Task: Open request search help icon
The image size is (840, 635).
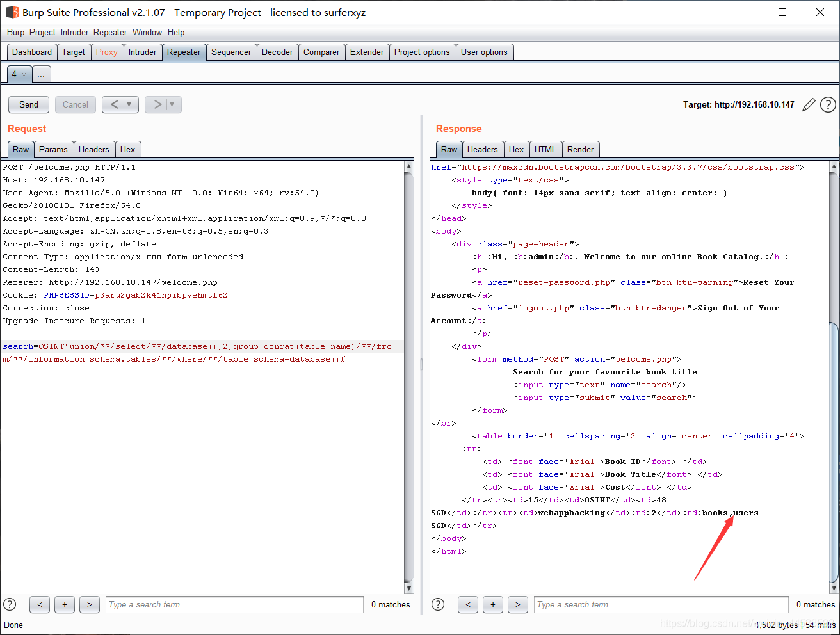Action: [x=10, y=604]
